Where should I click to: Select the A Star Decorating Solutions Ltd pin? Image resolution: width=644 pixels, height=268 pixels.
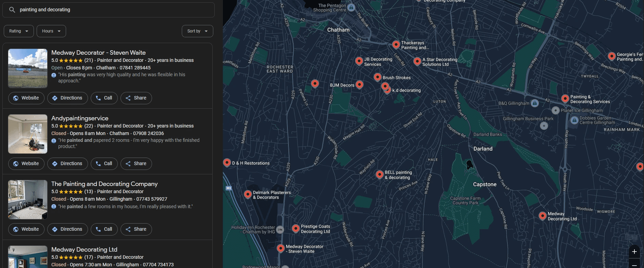[417, 61]
